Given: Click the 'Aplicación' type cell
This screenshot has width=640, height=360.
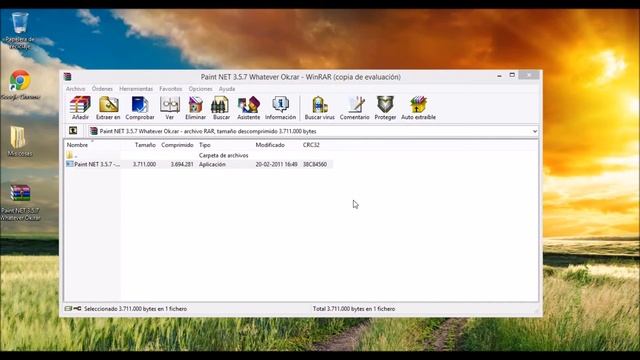Looking at the screenshot, I should point(212,164).
